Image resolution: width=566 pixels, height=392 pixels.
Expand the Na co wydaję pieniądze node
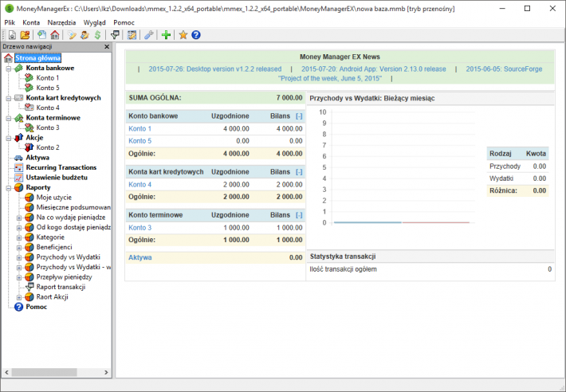[x=19, y=218]
